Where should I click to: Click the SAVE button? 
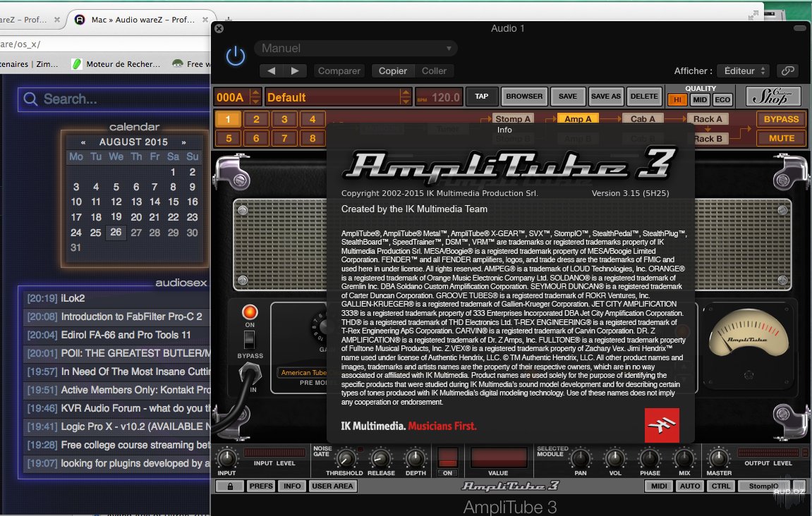coord(568,97)
